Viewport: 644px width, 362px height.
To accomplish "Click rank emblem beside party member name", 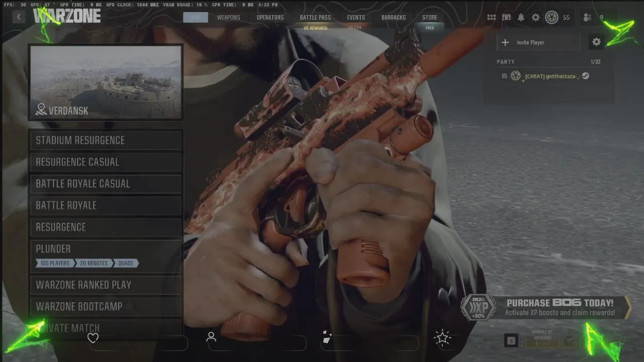I will [x=516, y=76].
